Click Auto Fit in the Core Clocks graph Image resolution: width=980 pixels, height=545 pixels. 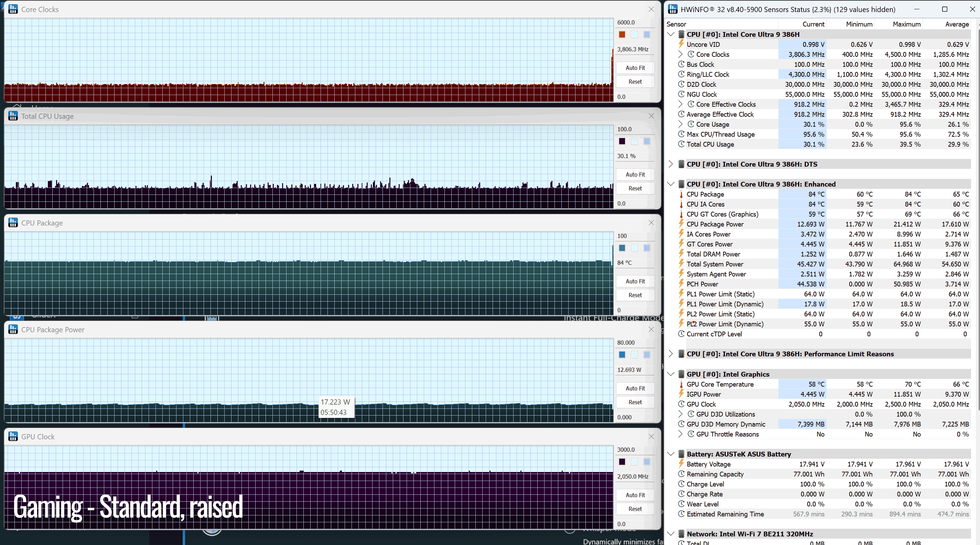tap(635, 68)
